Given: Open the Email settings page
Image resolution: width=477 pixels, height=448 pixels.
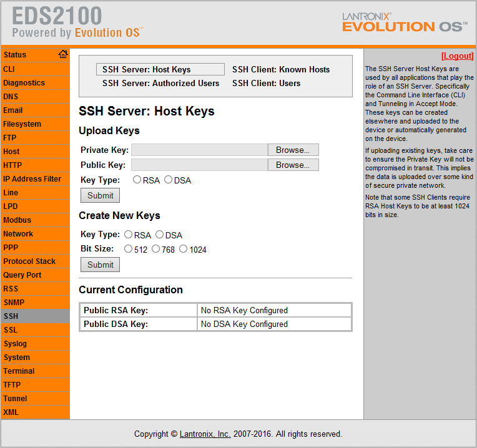Looking at the screenshot, I should coord(36,110).
